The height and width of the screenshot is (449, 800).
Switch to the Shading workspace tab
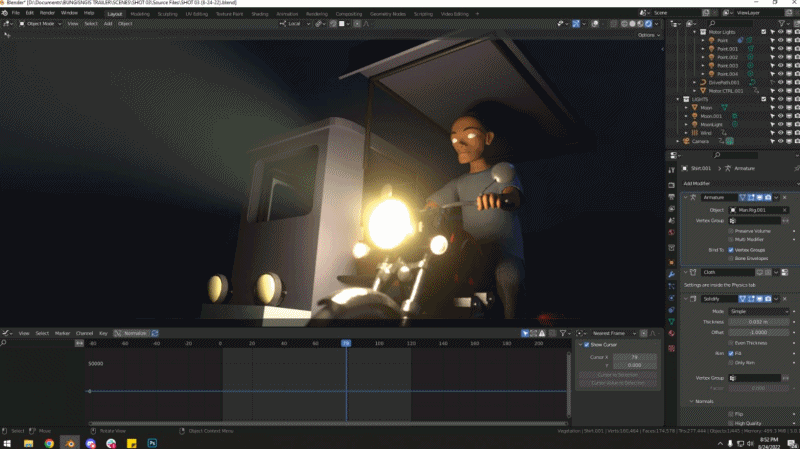tap(259, 14)
